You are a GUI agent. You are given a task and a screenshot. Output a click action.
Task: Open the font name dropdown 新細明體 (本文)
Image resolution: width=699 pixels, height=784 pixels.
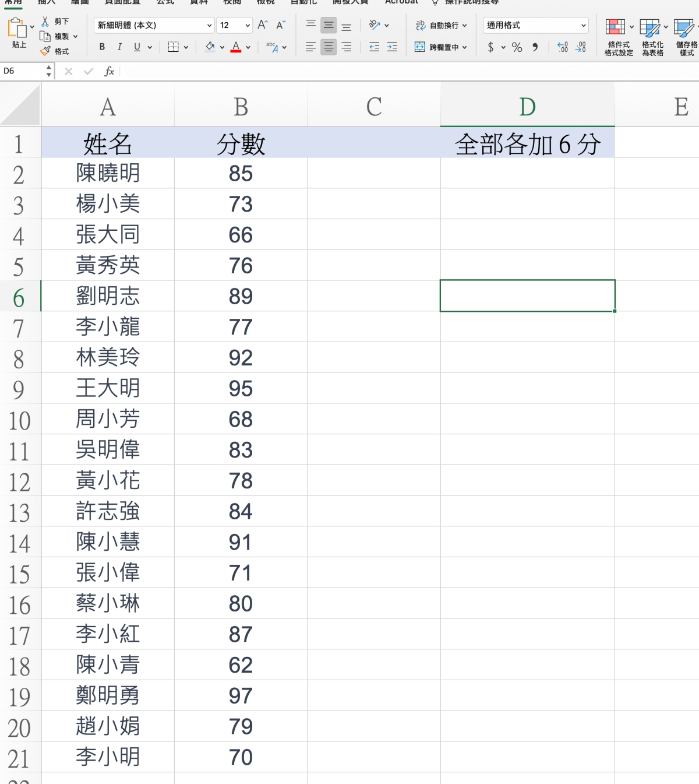[154, 25]
